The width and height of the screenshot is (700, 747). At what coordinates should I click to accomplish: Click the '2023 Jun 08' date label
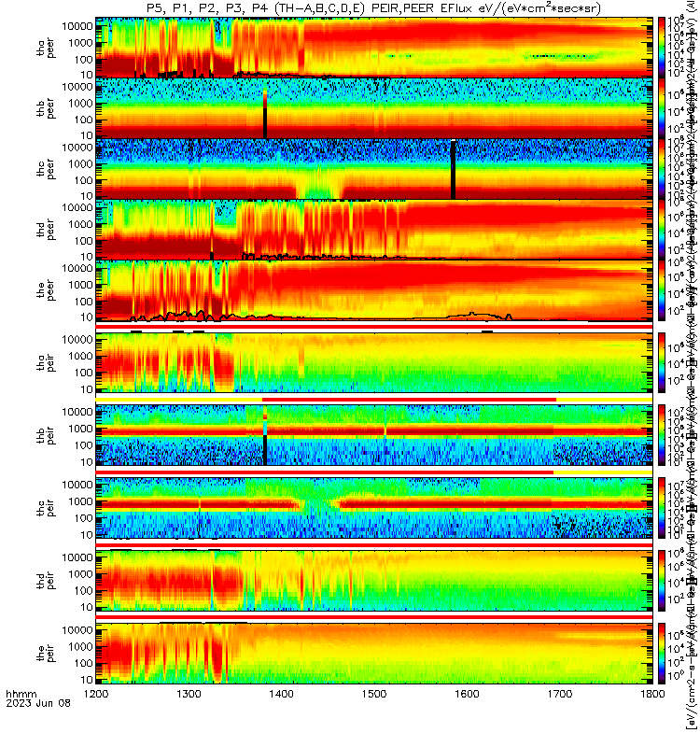(x=38, y=703)
